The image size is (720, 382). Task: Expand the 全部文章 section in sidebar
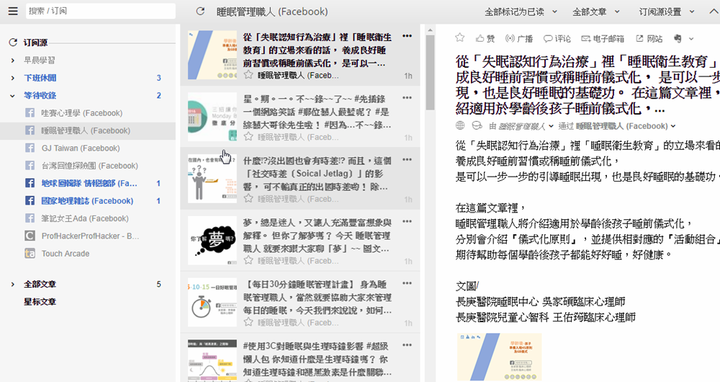click(x=12, y=284)
